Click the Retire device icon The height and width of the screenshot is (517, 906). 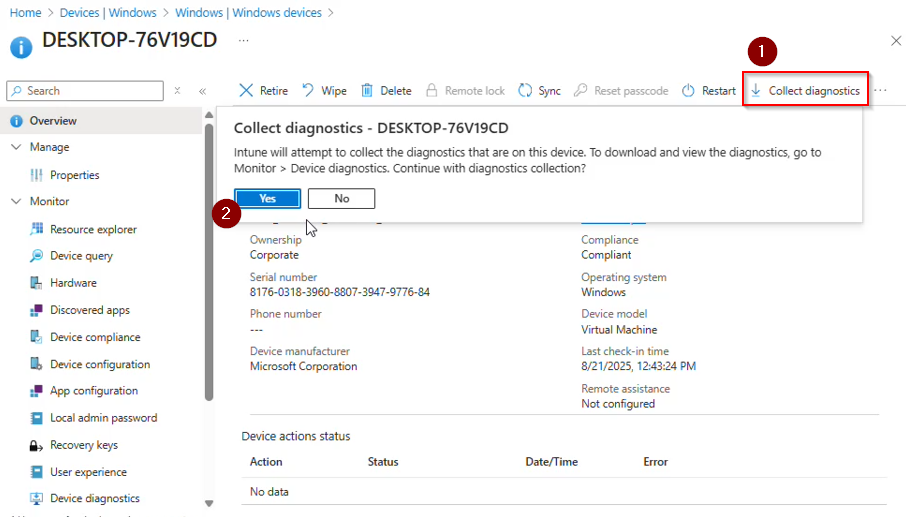click(246, 91)
